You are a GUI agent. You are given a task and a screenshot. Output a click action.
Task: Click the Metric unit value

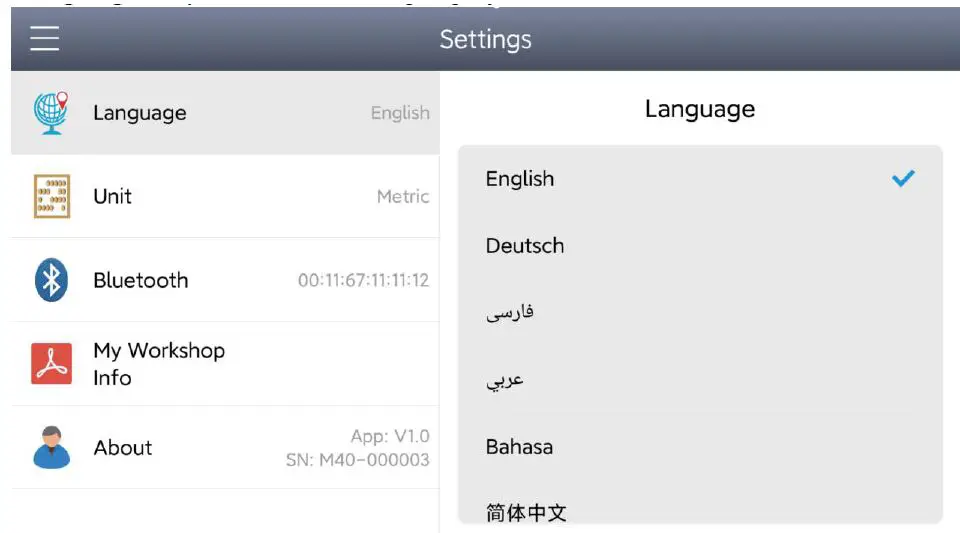point(403,197)
